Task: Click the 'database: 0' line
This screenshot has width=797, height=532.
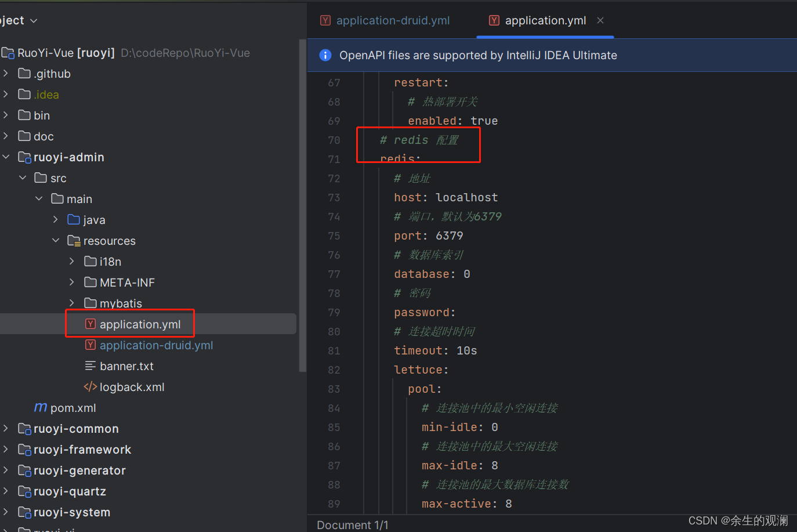Action: point(432,274)
